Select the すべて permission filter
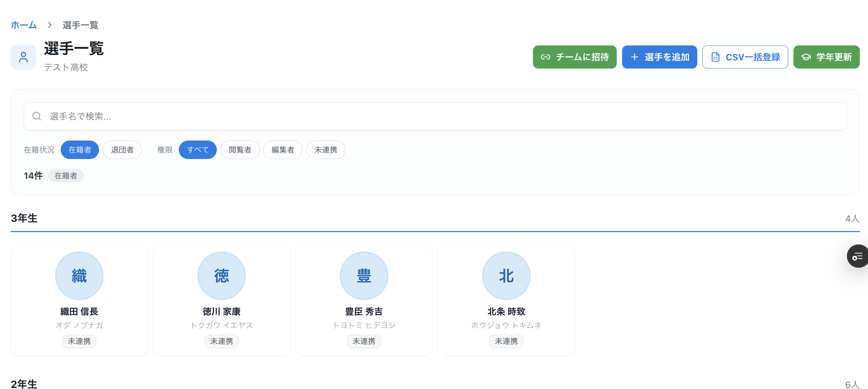Screen dimensions: 868x389 tap(198, 150)
